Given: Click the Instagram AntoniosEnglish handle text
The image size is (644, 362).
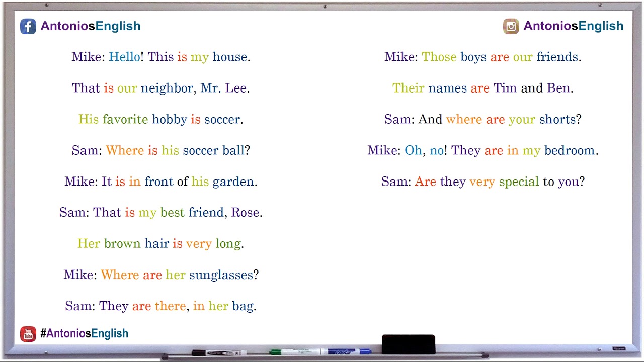Looking at the screenshot, I should [x=573, y=26].
